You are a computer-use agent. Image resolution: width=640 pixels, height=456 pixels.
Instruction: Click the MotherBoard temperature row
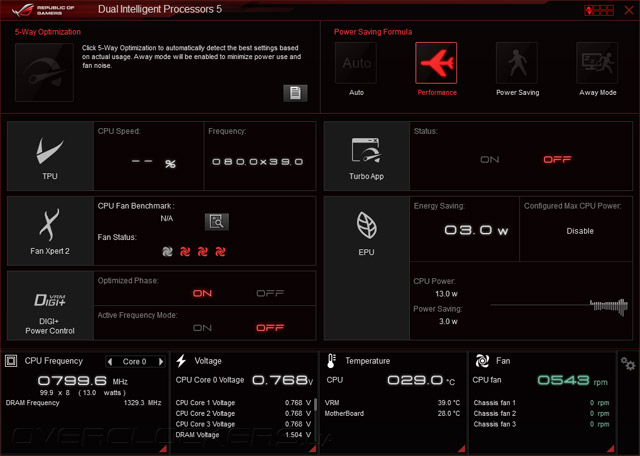pos(392,414)
